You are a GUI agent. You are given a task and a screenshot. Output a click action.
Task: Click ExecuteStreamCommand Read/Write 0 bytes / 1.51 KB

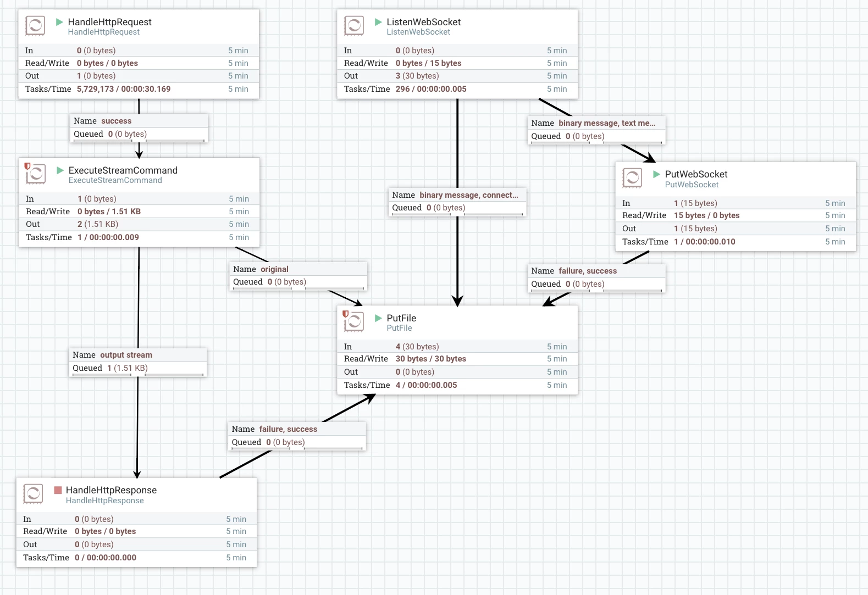tap(109, 212)
